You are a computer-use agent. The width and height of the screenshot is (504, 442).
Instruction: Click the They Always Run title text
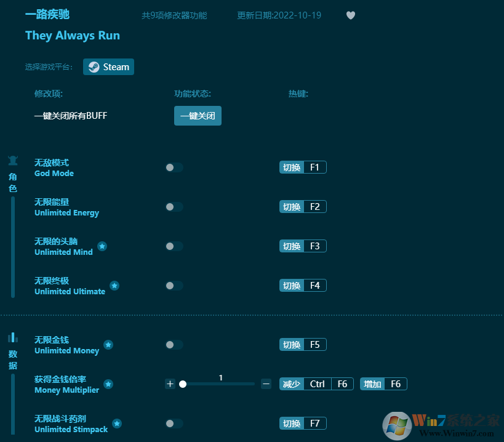click(73, 35)
